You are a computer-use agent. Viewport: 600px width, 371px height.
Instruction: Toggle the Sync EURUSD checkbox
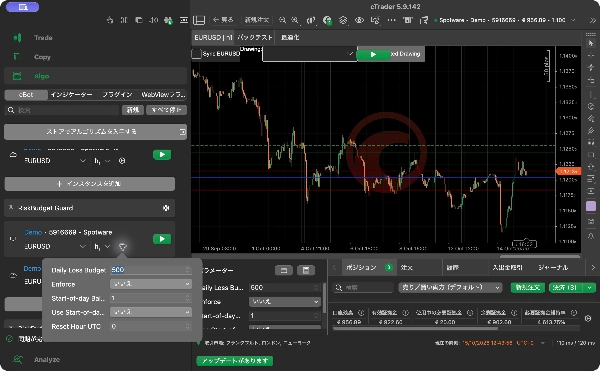pyautogui.click(x=196, y=54)
